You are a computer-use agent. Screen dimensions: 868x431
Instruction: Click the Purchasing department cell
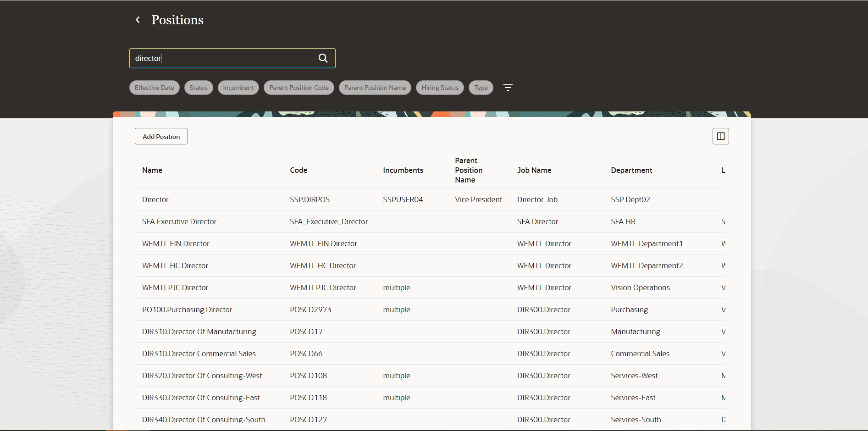630,309
